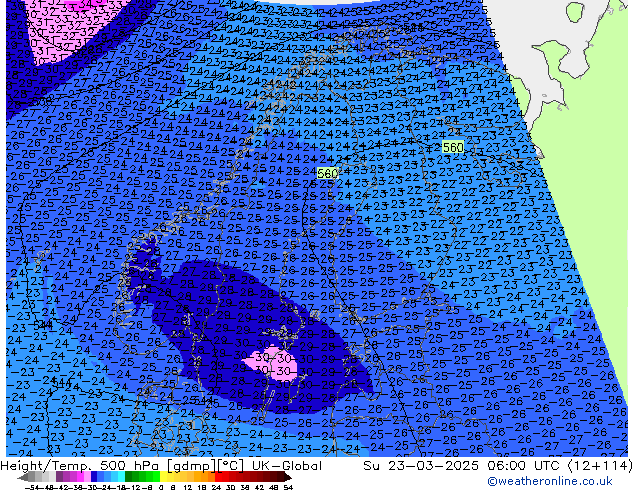Click the 560 height label by the right-hand coastline
This screenshot has height=490, width=634.
coord(453,148)
